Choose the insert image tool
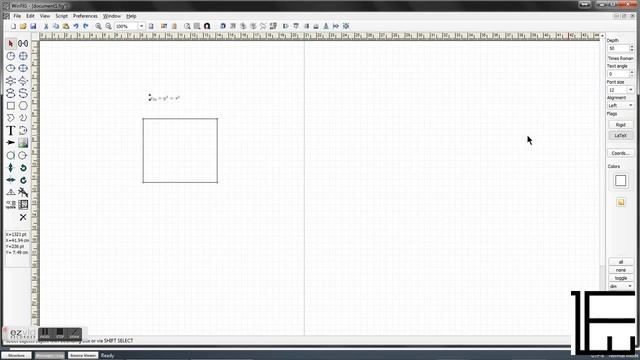The width and height of the screenshot is (640, 360). 23,142
